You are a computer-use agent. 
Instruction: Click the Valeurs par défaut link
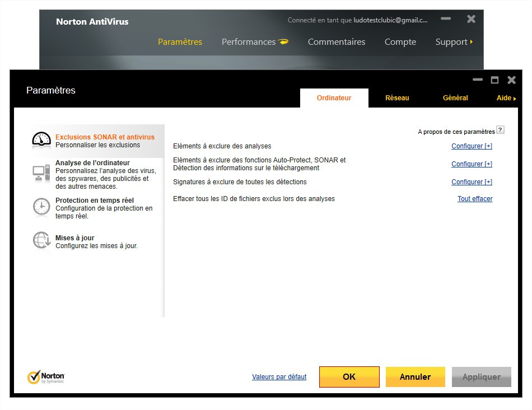pyautogui.click(x=279, y=377)
